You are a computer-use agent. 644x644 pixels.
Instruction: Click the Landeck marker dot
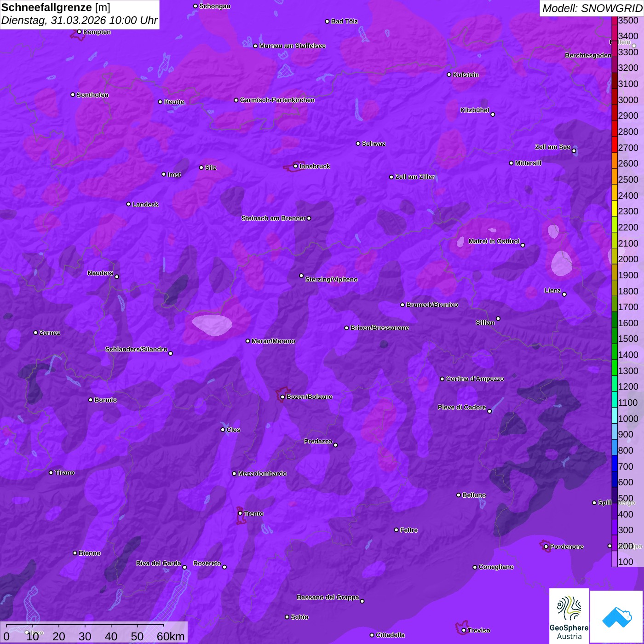coord(128,204)
